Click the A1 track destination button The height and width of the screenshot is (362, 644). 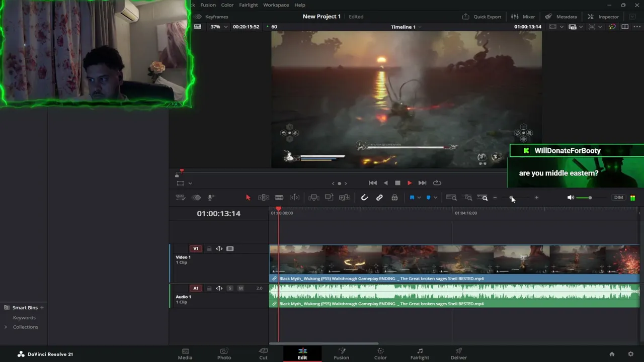pyautogui.click(x=196, y=288)
